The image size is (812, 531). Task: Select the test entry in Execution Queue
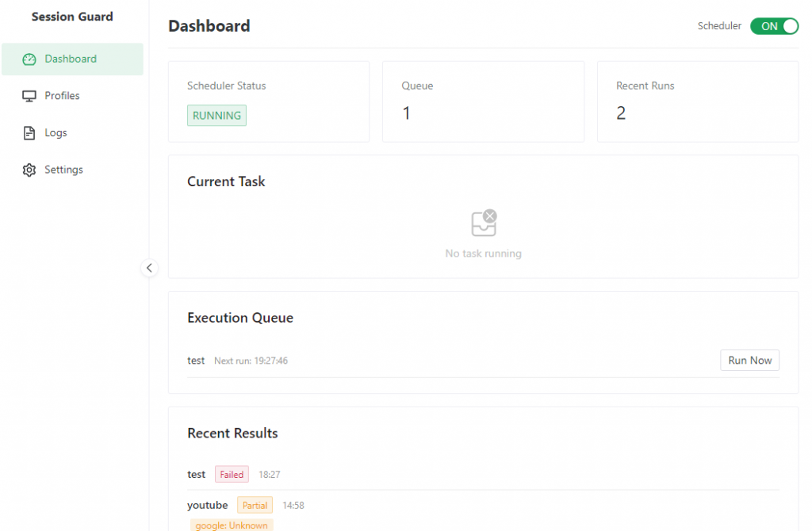196,361
